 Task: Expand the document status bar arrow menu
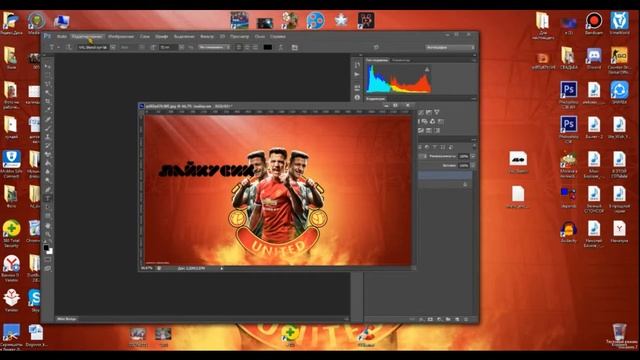click(222, 268)
